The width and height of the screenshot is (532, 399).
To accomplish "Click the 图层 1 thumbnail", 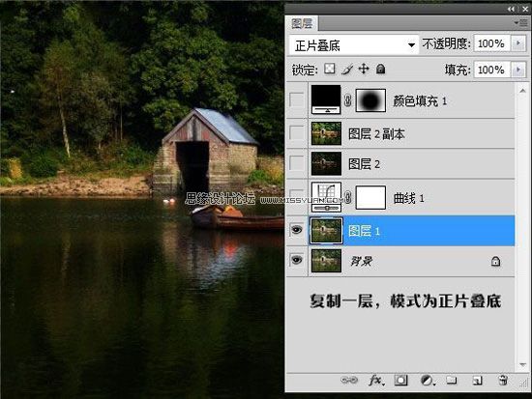I will point(326,231).
